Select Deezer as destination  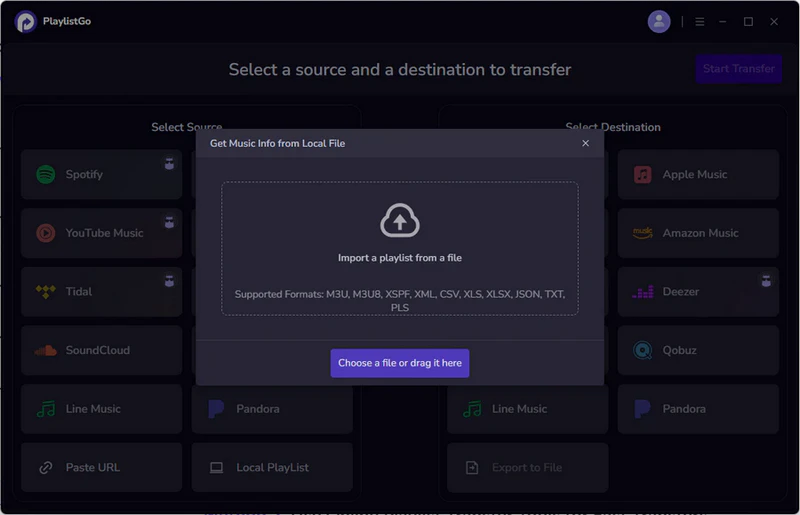click(698, 291)
